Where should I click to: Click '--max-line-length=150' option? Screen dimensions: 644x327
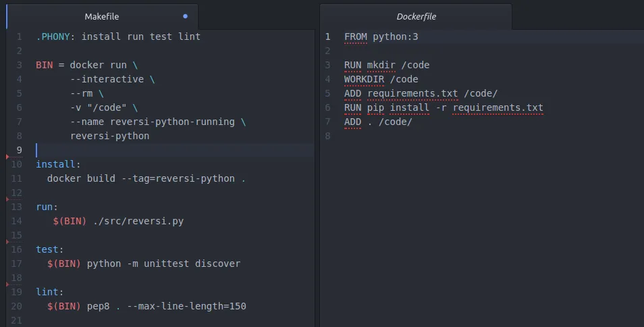[x=186, y=306]
